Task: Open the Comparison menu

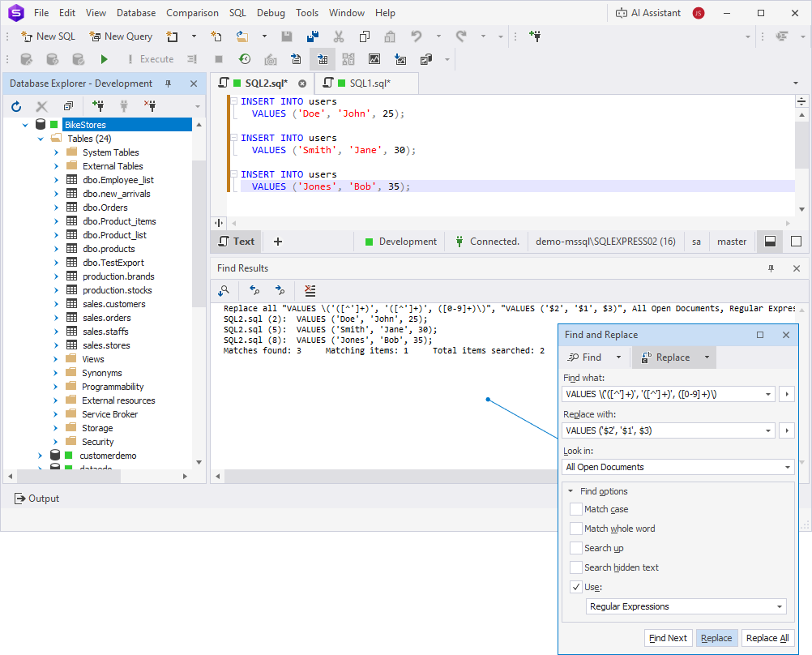Action: tap(192, 12)
